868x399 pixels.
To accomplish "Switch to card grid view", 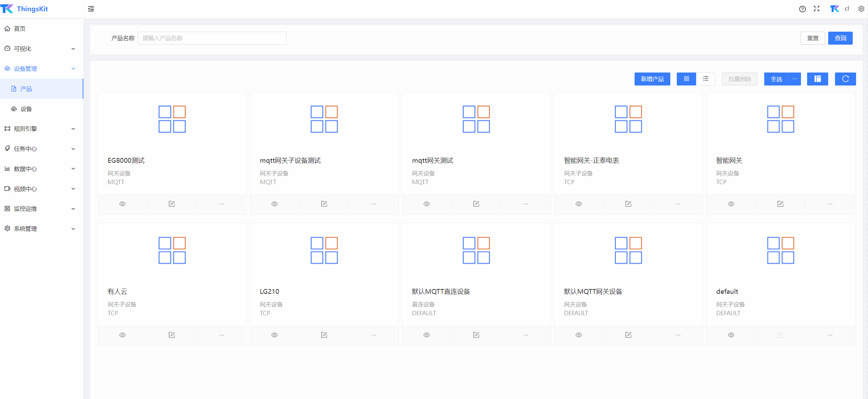I will tap(686, 79).
